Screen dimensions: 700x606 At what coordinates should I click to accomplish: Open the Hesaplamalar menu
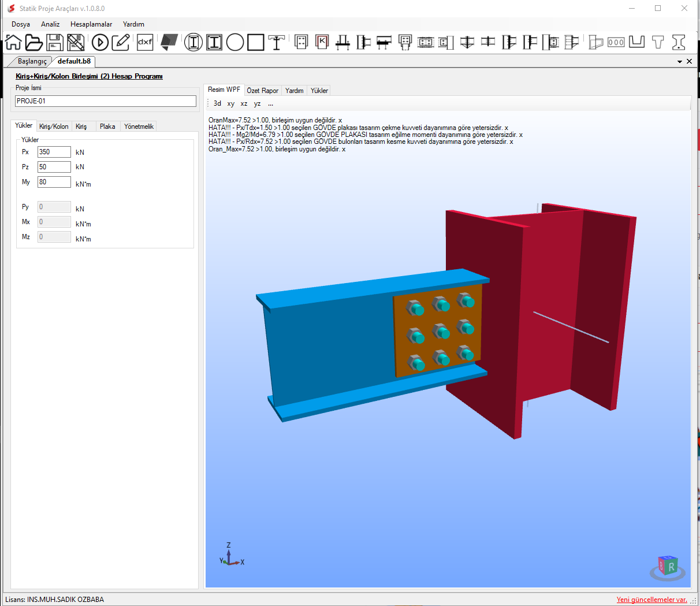pyautogui.click(x=91, y=24)
